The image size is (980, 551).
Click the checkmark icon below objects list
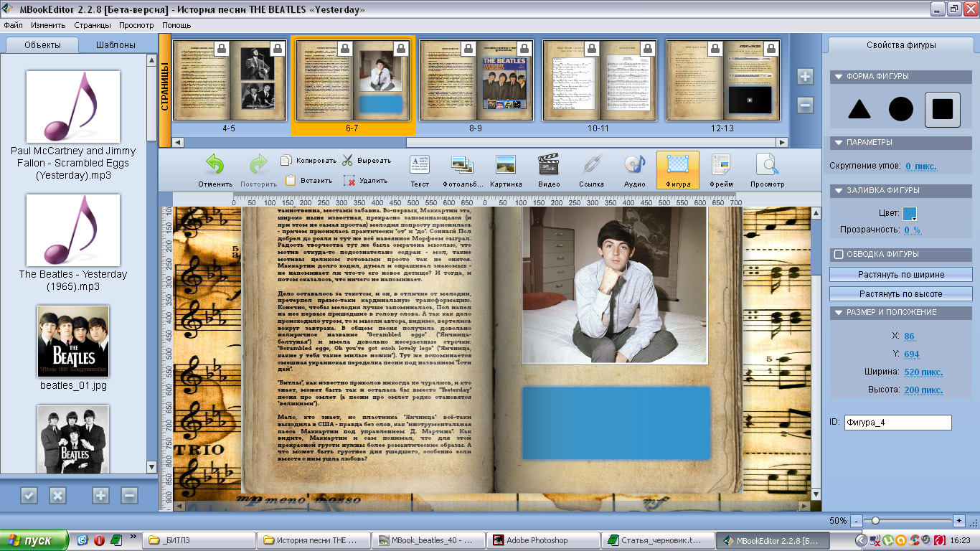coord(29,495)
